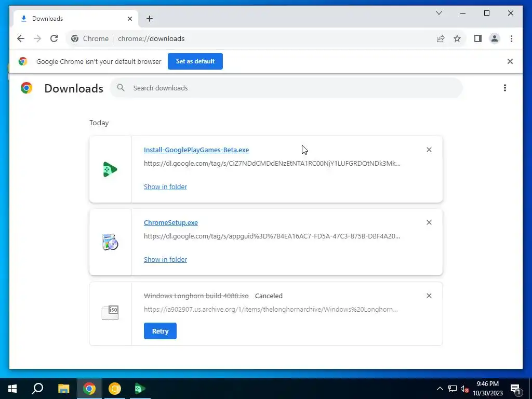Open Install-GooglePlayGames-Beta.exe link
The image size is (532, 399).
pos(196,150)
